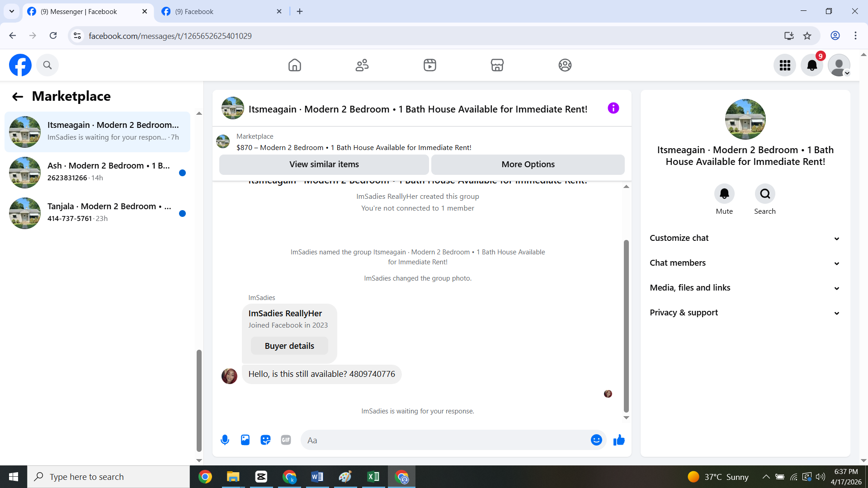Open the emoji picker in message box

pos(596,440)
